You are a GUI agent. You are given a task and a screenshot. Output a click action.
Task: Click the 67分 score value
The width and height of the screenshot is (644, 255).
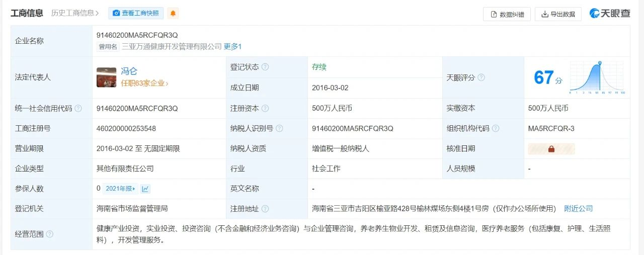pyautogui.click(x=548, y=77)
